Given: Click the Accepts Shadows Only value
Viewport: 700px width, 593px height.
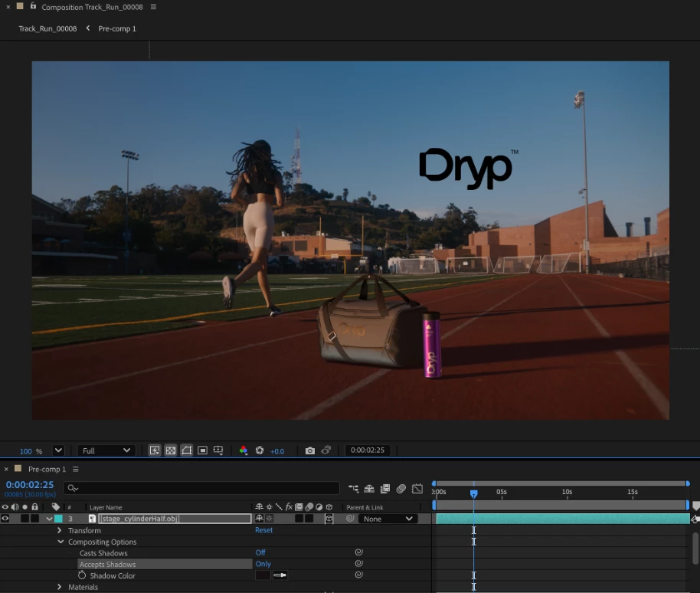Looking at the screenshot, I should point(263,564).
